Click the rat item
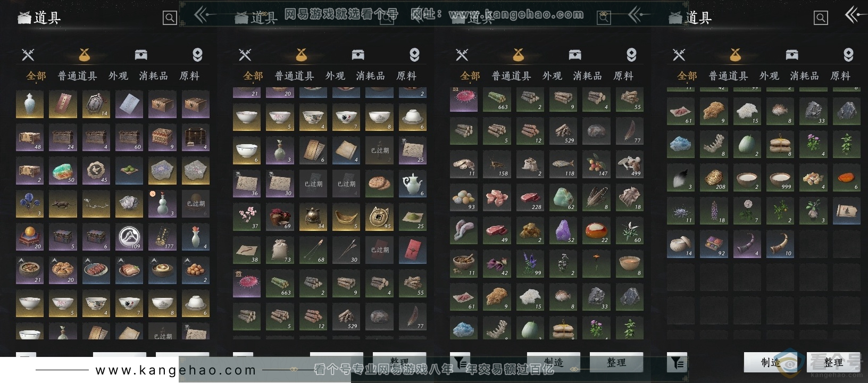Viewport: 868px width, 383px height. (x=63, y=204)
